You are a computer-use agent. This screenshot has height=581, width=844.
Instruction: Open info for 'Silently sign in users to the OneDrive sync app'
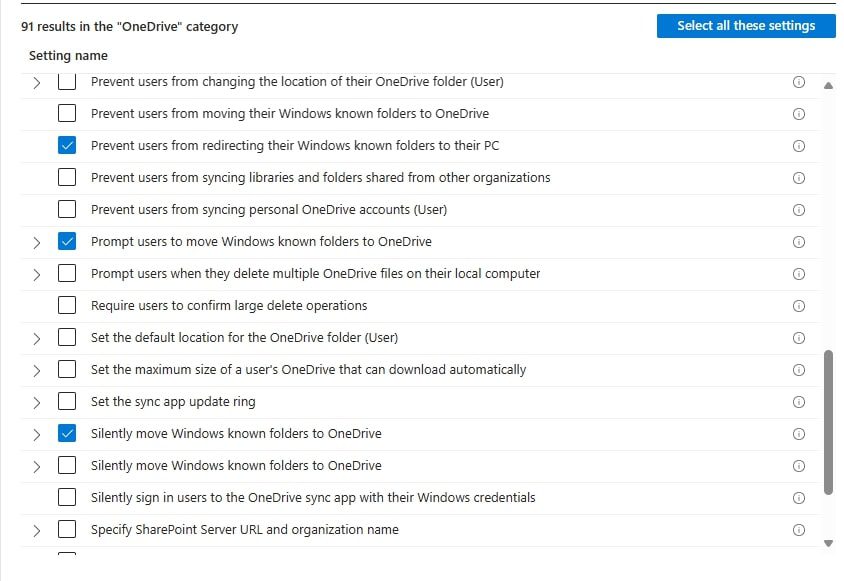tap(799, 497)
